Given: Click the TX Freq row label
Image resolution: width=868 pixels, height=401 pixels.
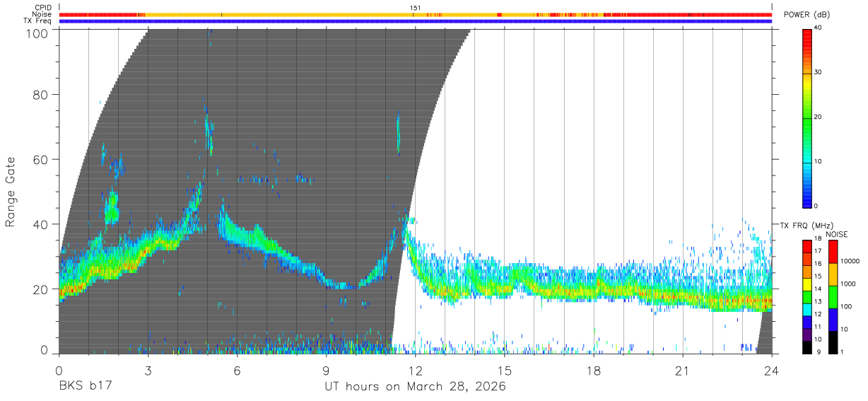Looking at the screenshot, I should 39,21.
